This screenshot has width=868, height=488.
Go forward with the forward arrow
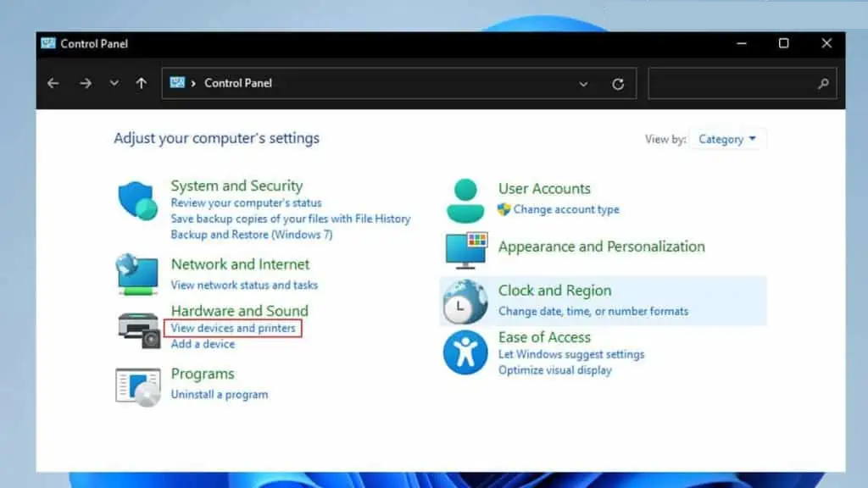click(86, 84)
